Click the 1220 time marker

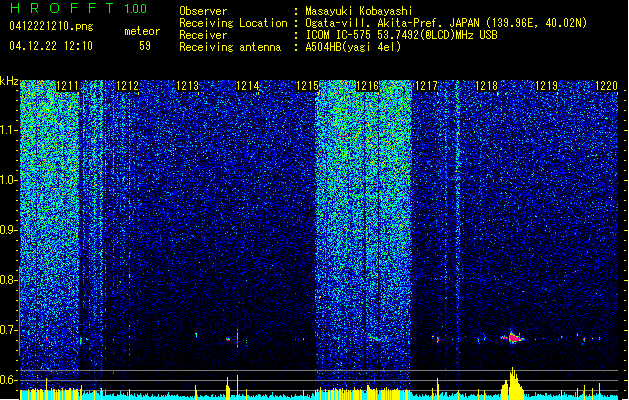(x=606, y=86)
